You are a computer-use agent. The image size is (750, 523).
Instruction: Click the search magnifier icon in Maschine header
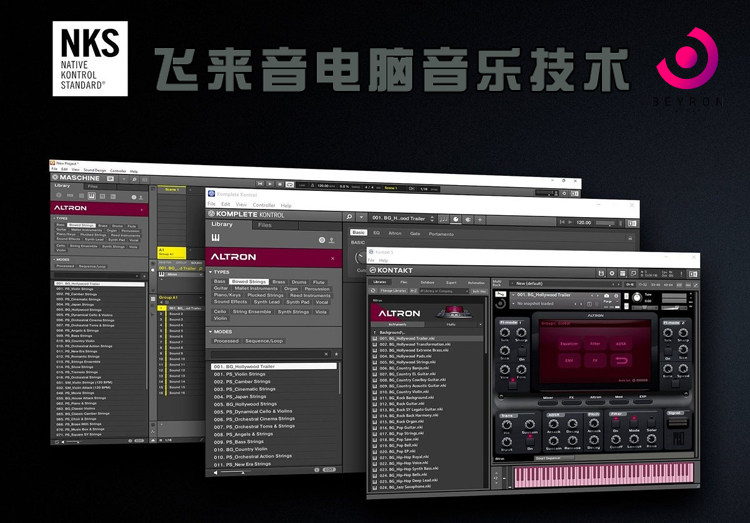pyautogui.click(x=134, y=179)
